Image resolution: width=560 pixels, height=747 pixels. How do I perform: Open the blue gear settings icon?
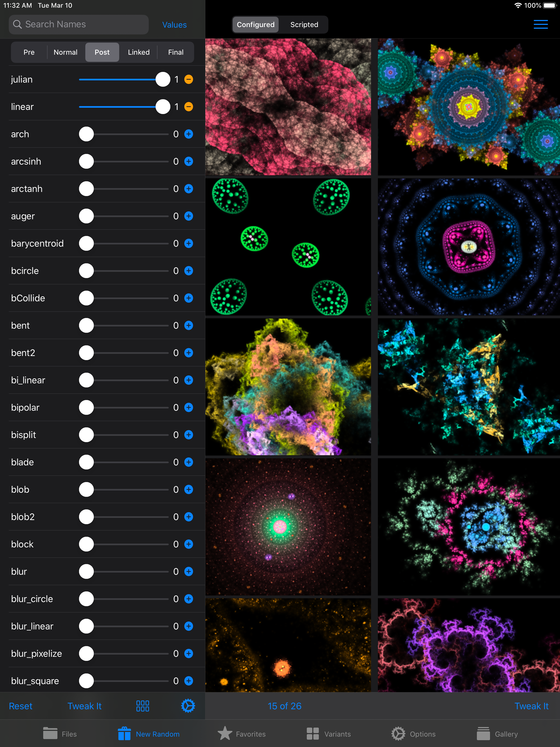coord(188,706)
